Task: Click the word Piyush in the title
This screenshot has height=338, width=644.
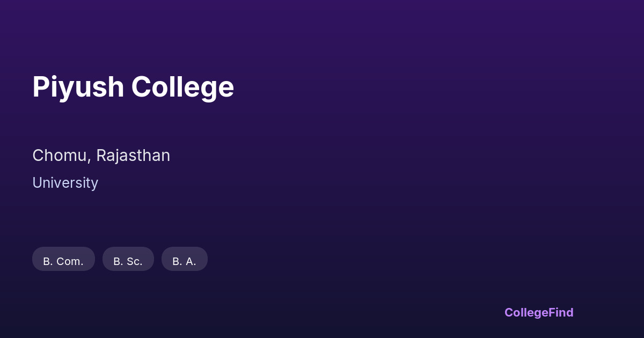Action: [x=78, y=87]
